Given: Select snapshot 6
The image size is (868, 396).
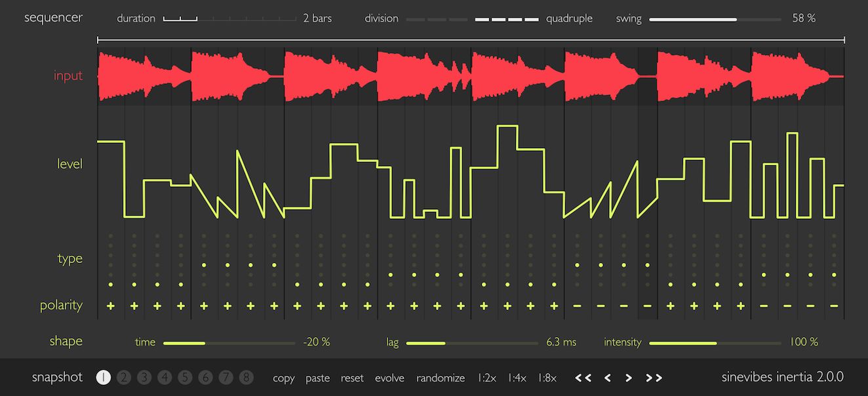Looking at the screenshot, I should (206, 377).
